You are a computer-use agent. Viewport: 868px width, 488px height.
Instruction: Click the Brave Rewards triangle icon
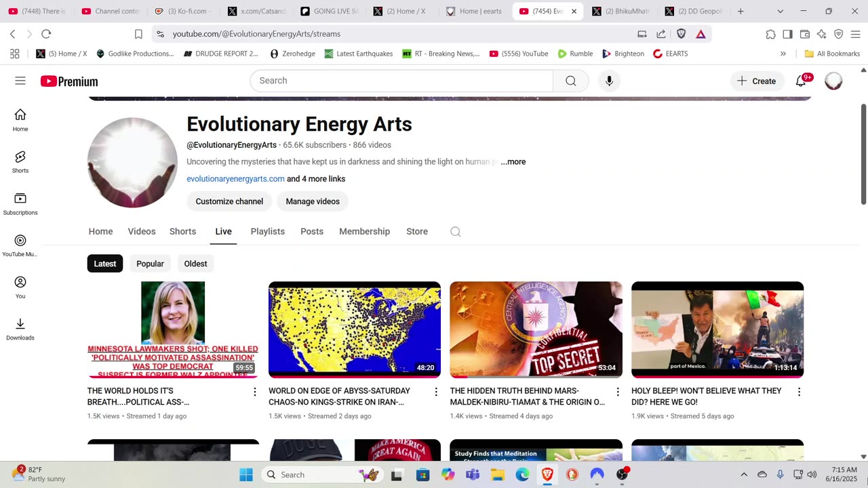[x=701, y=34]
